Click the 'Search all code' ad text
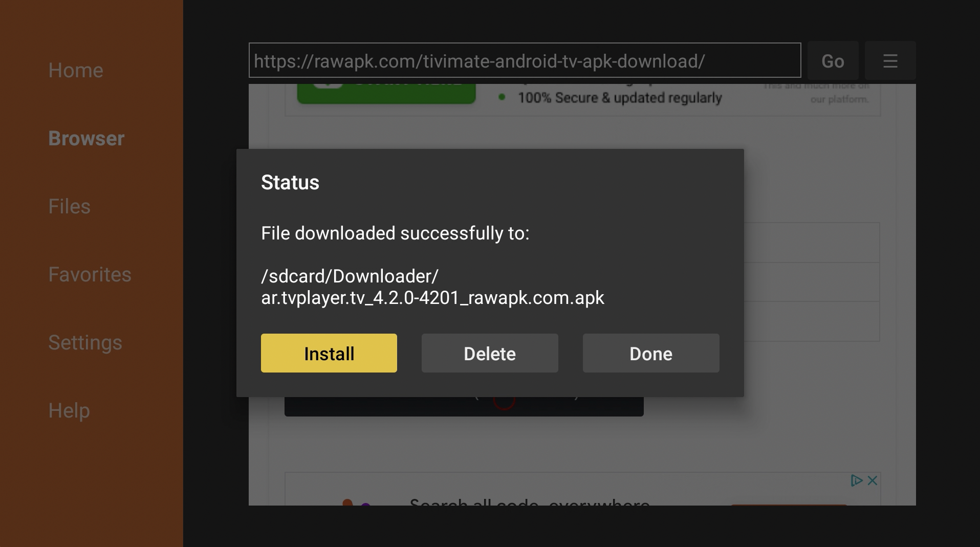 click(530, 501)
